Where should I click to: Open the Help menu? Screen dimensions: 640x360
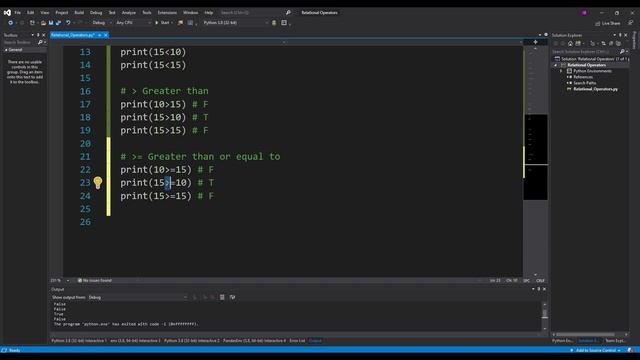pyautogui.click(x=209, y=13)
